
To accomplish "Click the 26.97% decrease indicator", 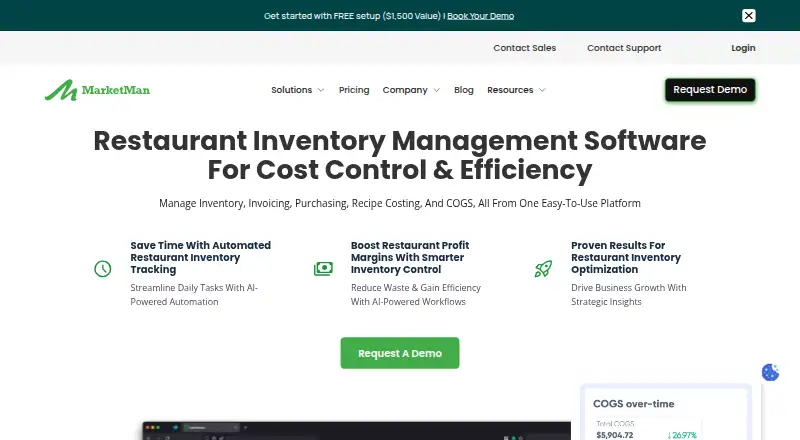I will tap(682, 435).
